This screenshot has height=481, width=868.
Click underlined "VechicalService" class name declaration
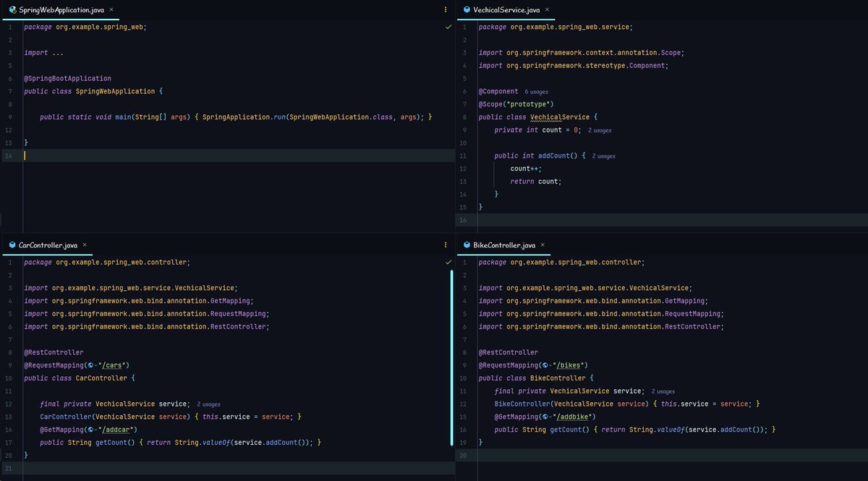coord(560,117)
